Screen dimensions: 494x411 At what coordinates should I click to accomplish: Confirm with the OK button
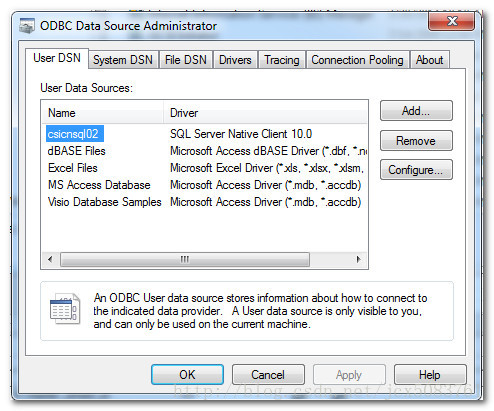tap(187, 375)
